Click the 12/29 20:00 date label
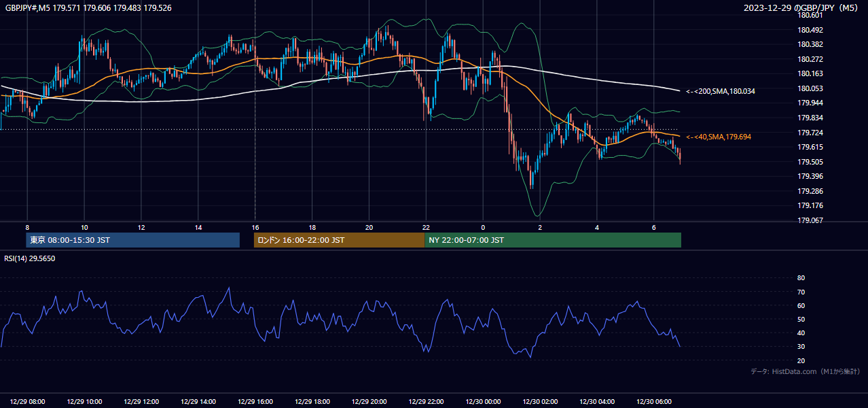This screenshot has height=408, width=868. pos(369,402)
